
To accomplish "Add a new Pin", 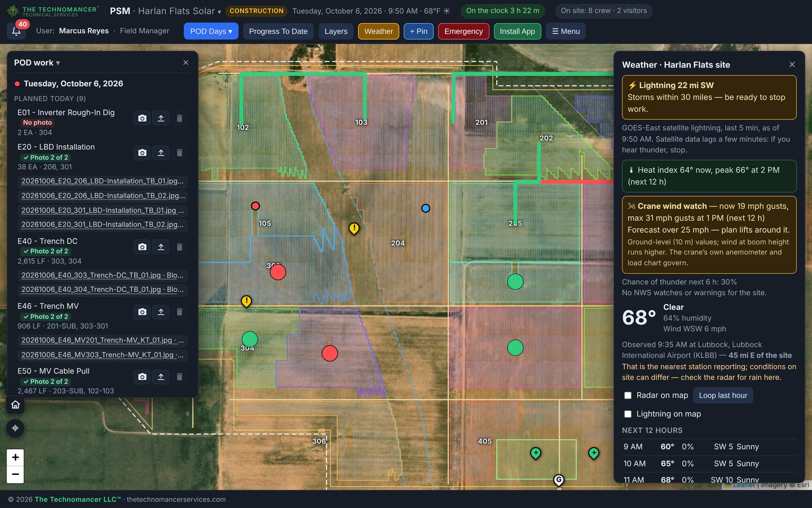I will tap(419, 31).
